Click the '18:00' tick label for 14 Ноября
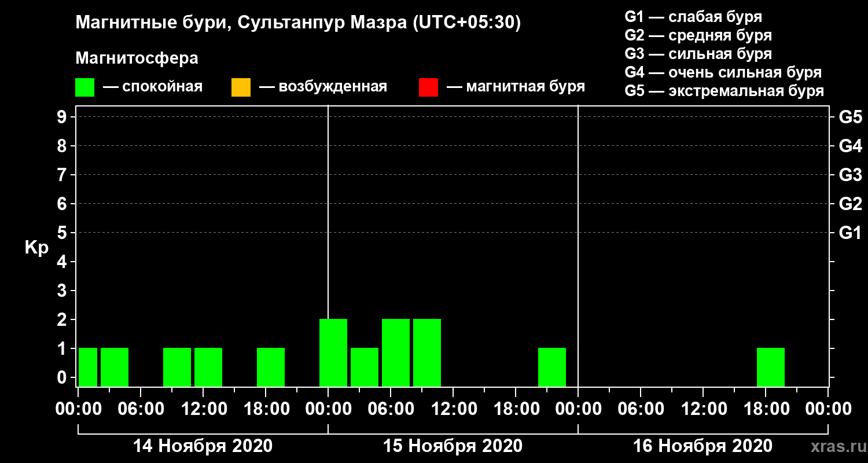 pos(266,409)
